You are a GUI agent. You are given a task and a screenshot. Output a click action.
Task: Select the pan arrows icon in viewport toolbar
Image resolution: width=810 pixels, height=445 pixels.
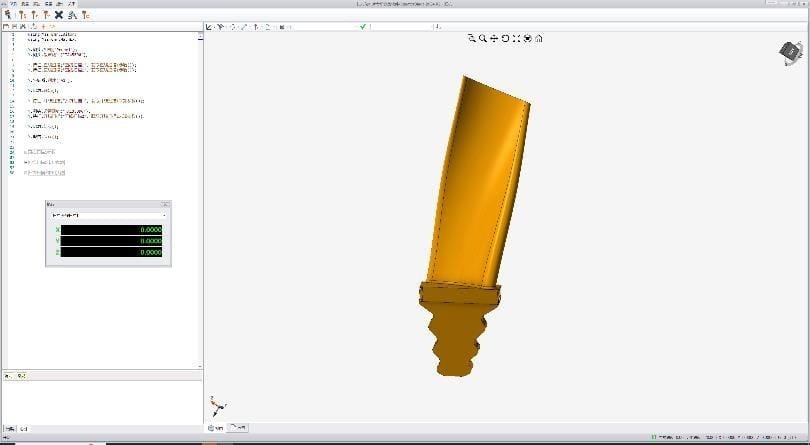(494, 38)
